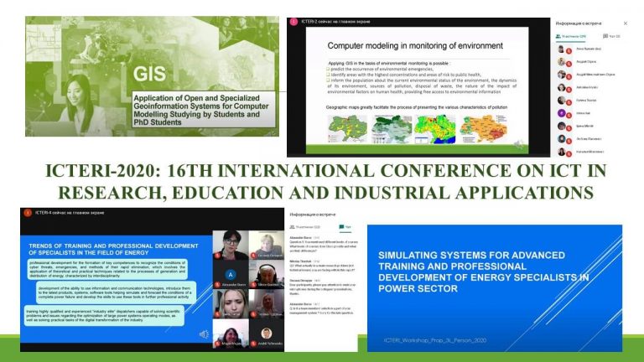
Task: Open participants tab in ICTERI-2 meeting panel
Action: pyautogui.click(x=571, y=37)
